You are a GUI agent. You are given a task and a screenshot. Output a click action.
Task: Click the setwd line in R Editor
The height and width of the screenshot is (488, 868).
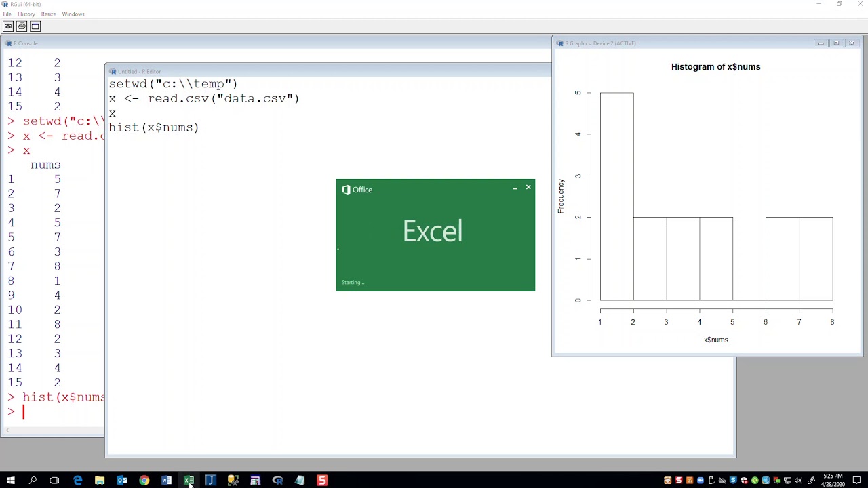pyautogui.click(x=173, y=84)
